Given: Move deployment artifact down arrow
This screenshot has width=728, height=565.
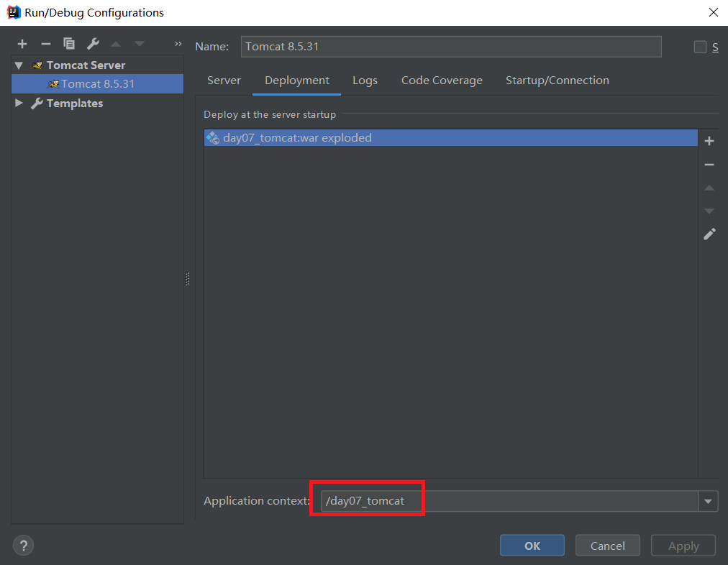Looking at the screenshot, I should point(709,211).
